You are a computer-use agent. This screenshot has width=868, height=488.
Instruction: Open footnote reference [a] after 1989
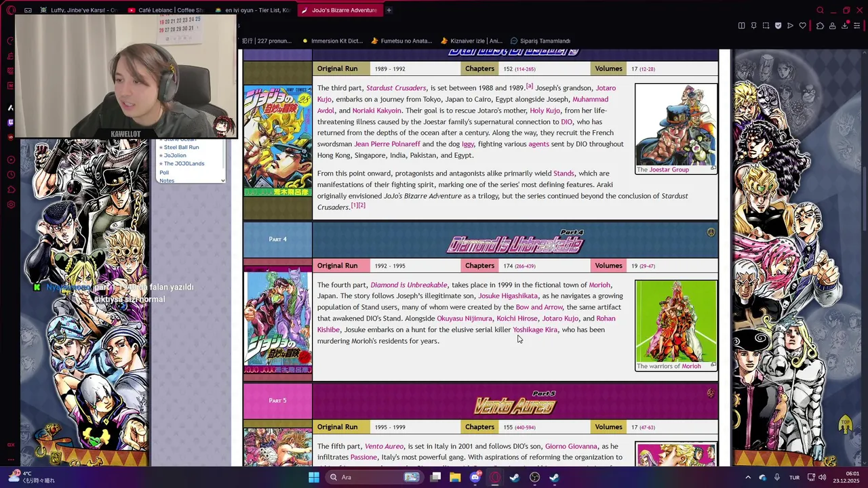[530, 86]
